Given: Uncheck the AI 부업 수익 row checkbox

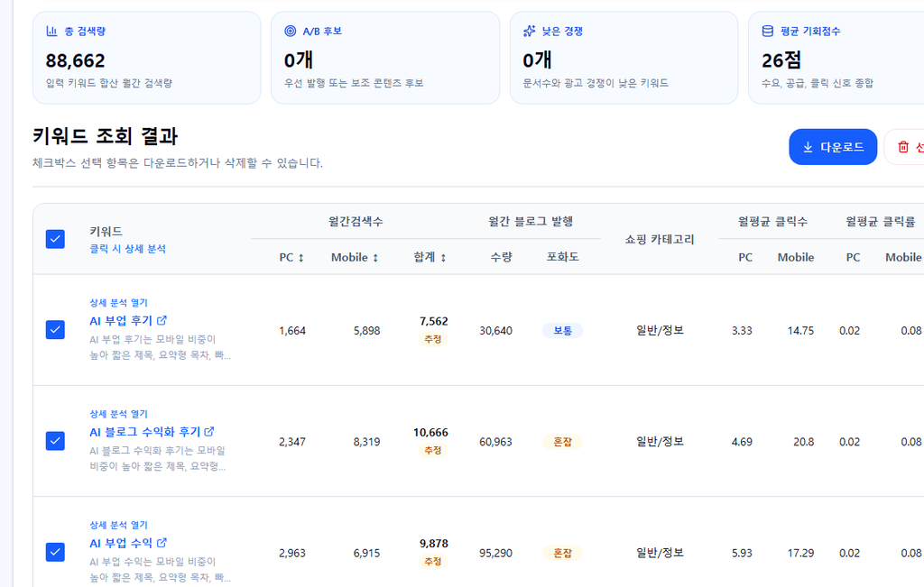Looking at the screenshot, I should point(55,552).
